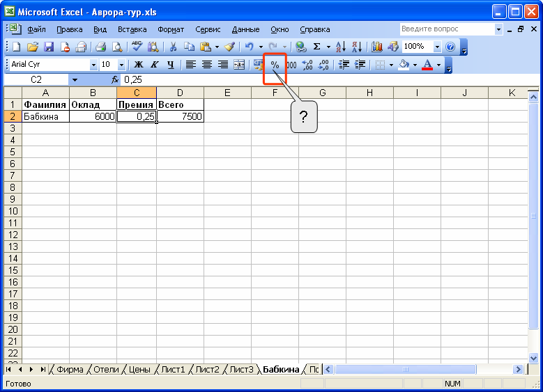Apply the Fill Color paint bucket

coord(404,65)
